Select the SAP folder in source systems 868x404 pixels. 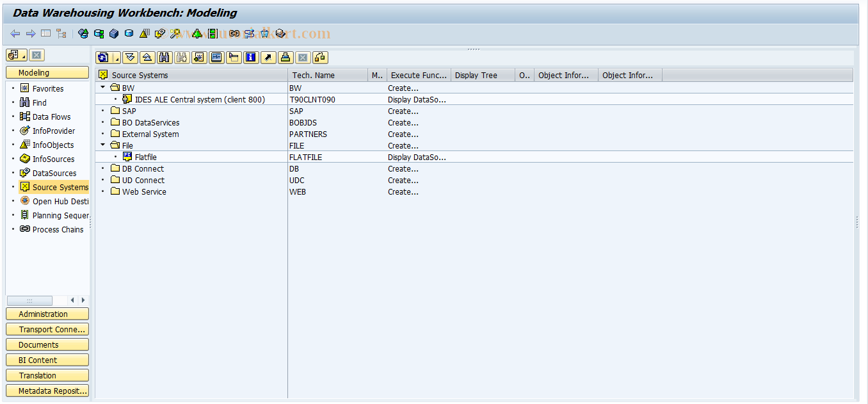click(x=123, y=111)
